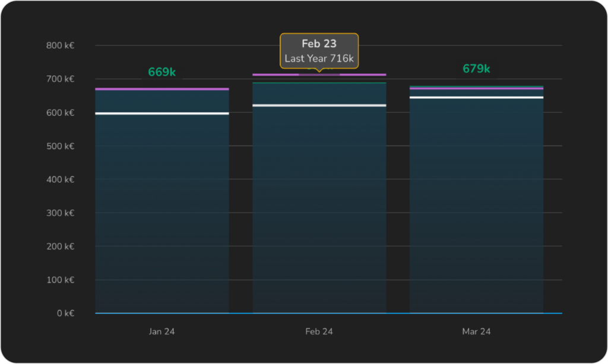Click the white threshold line inside Jan 24 bar
Screen dimensions: 608x364
[x=161, y=113]
